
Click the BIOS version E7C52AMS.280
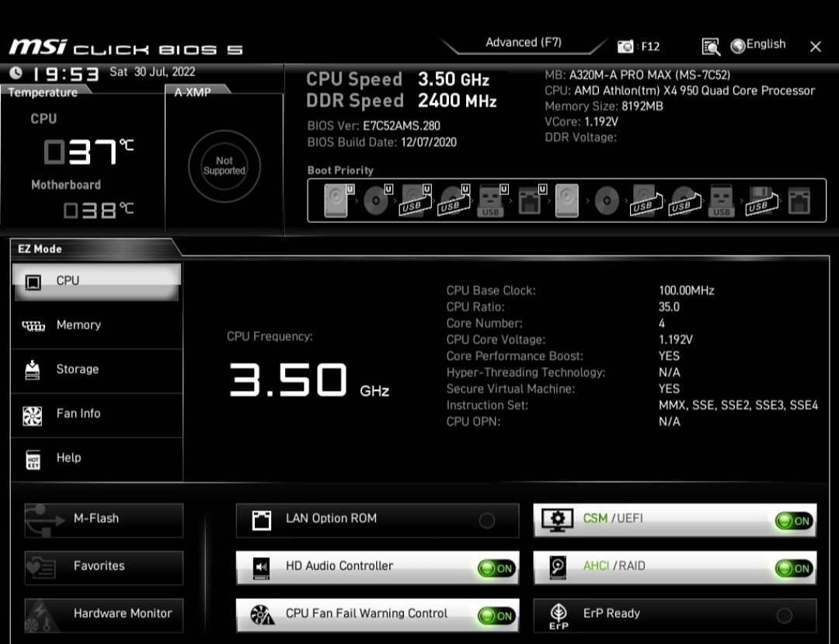tap(402, 126)
